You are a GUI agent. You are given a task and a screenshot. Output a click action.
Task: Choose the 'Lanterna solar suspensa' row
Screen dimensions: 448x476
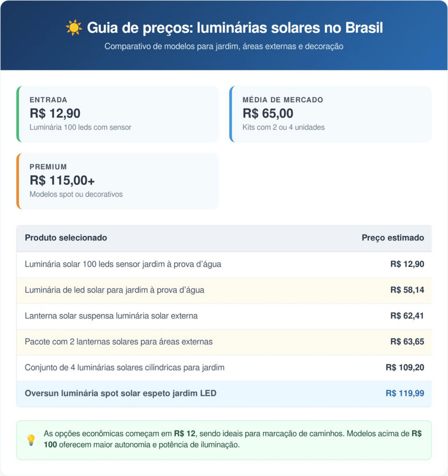pos(111,316)
